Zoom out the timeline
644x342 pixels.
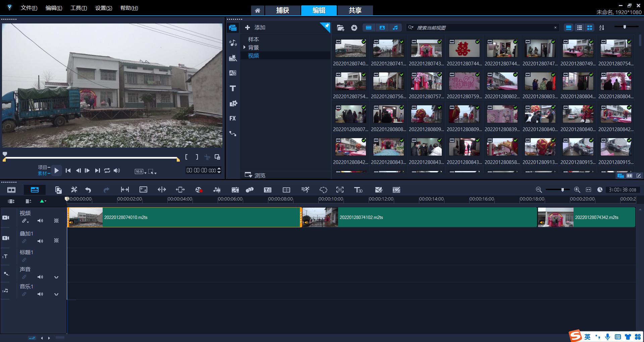[539, 190]
